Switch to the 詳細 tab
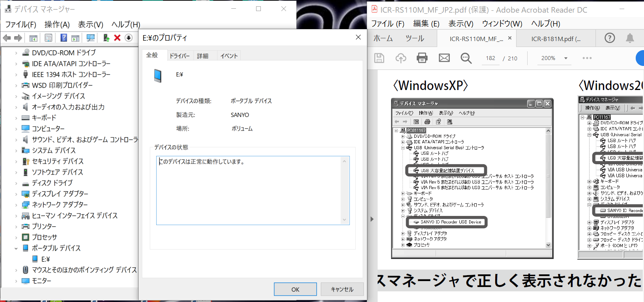Image resolution: width=644 pixels, height=302 pixels. tap(203, 56)
